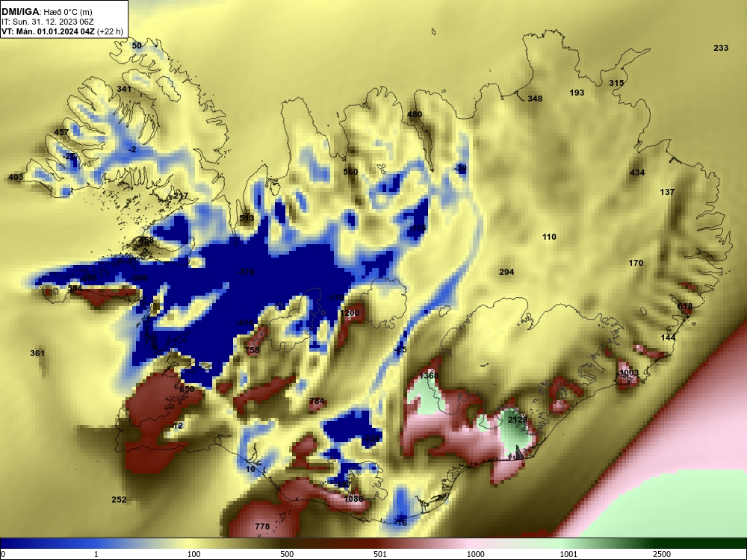747x560 pixels.
Task: Click the map value 403
Action: [16, 177]
